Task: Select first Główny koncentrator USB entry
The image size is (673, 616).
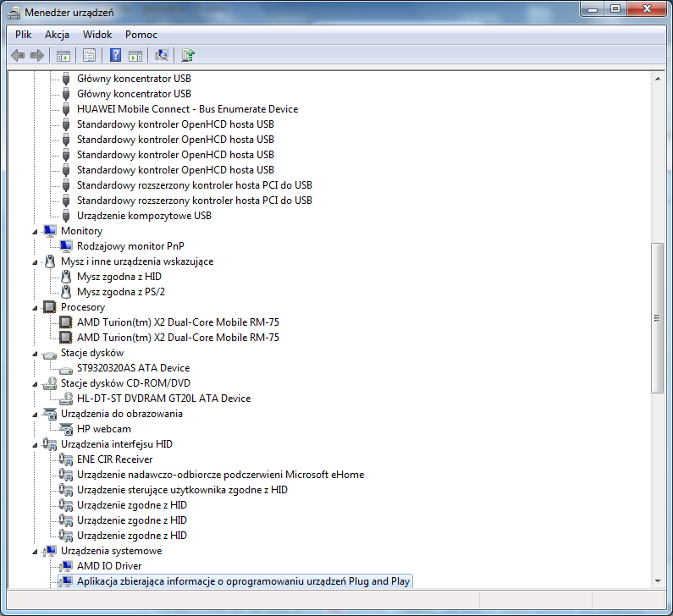Action: point(134,79)
